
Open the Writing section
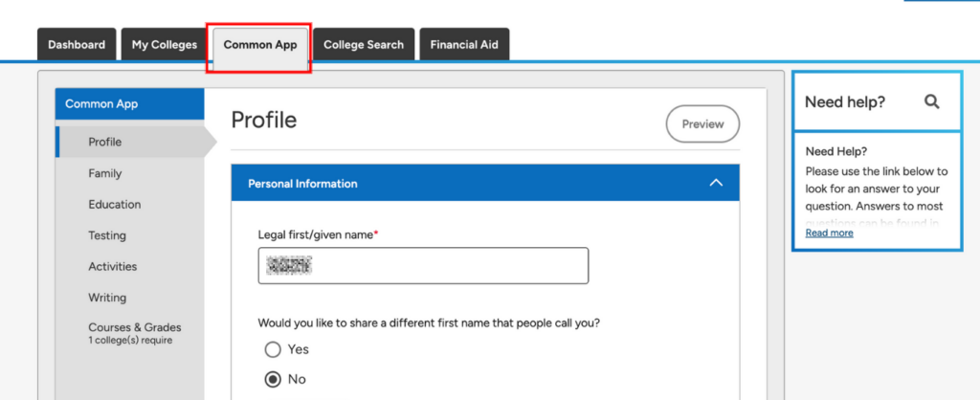(107, 298)
